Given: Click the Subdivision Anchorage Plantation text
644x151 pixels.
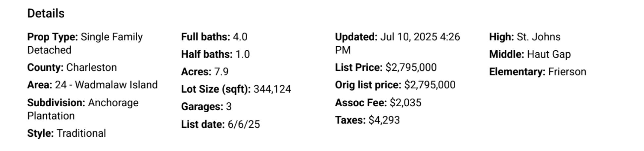Looking at the screenshot, I should click(83, 109).
